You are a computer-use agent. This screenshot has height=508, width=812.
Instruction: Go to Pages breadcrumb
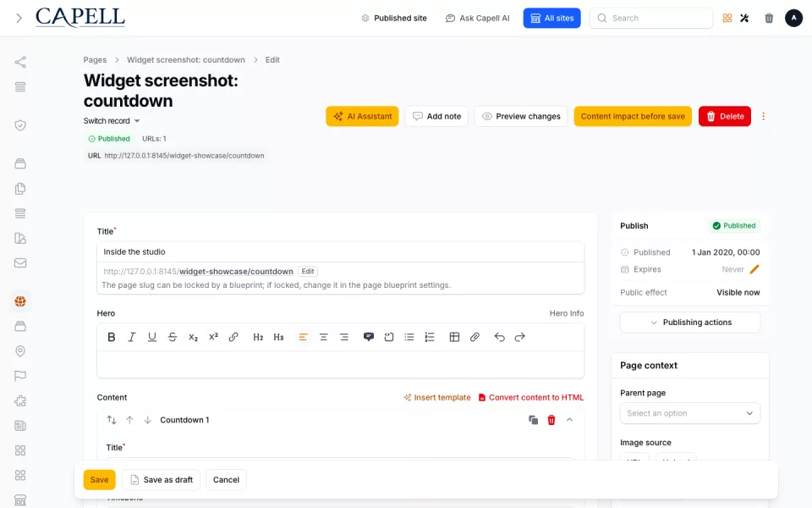[x=95, y=59]
